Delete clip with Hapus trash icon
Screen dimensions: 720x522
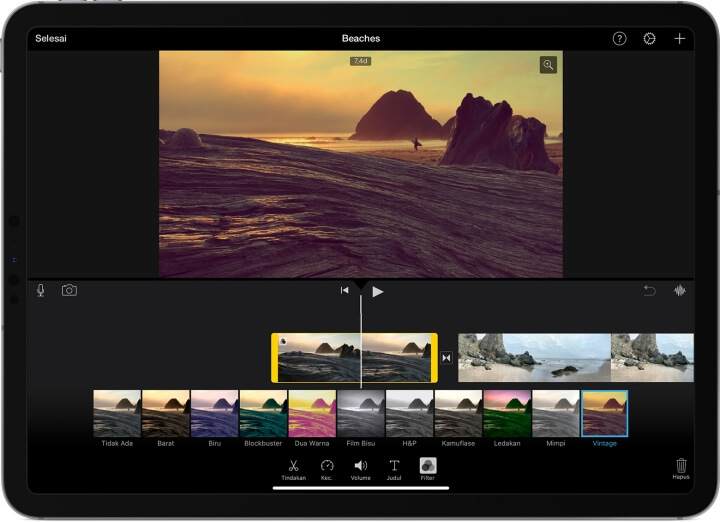point(681,468)
